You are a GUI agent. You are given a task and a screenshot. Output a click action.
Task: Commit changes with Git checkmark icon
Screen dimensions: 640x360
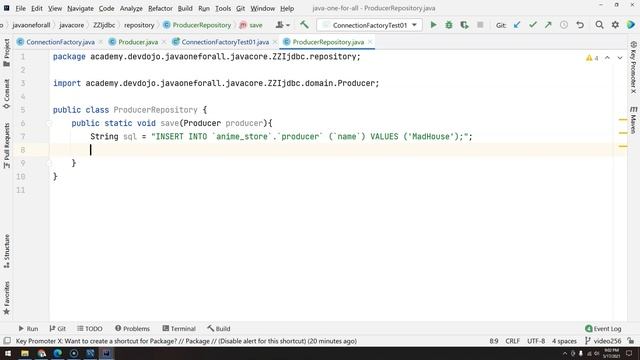tap(533, 25)
